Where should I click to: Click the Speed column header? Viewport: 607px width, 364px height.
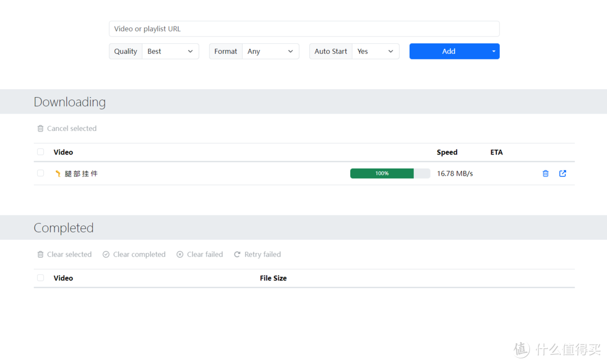click(x=447, y=152)
